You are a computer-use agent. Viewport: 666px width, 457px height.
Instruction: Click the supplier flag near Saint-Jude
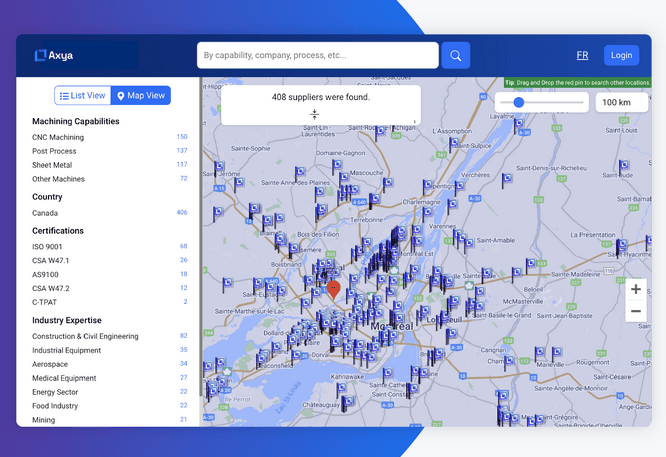pos(623,167)
